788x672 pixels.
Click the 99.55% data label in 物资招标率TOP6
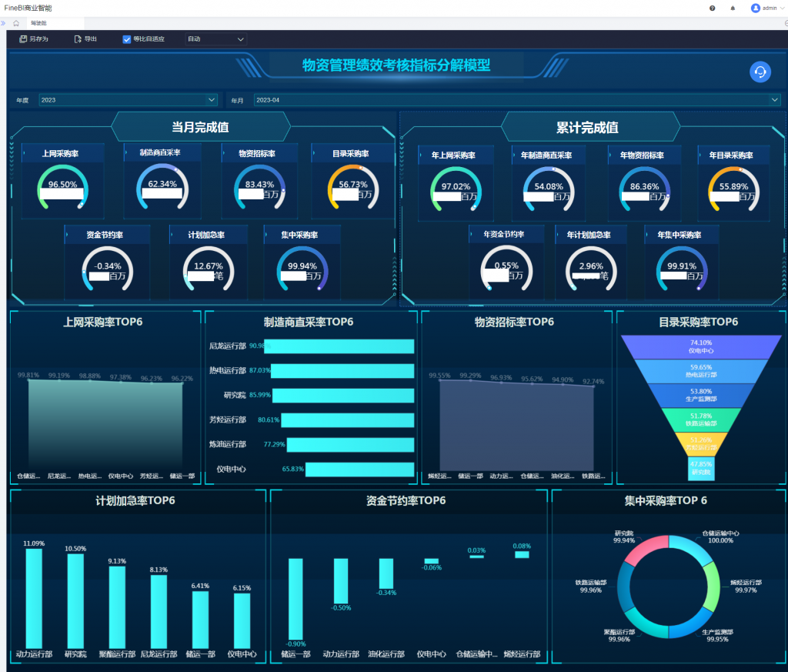[439, 376]
